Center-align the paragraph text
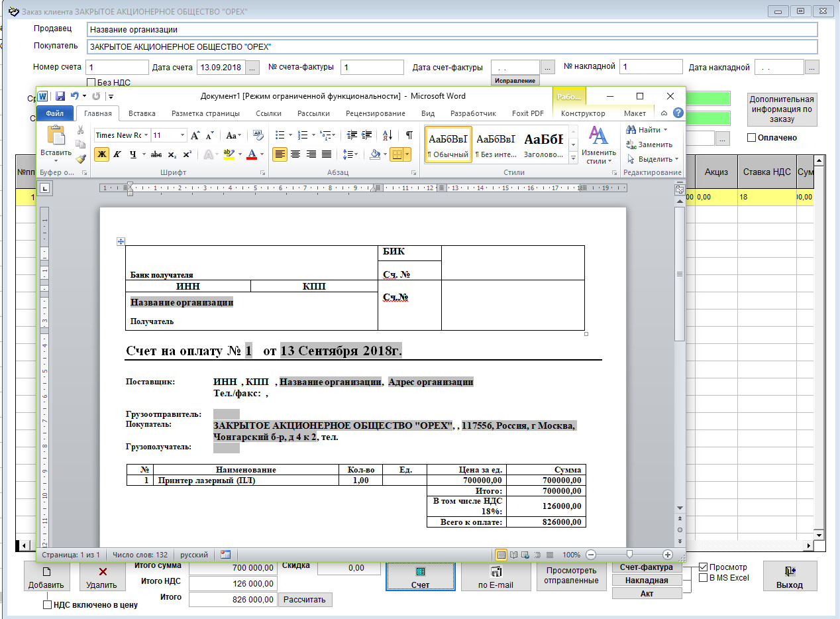The image size is (840, 619). click(x=295, y=154)
